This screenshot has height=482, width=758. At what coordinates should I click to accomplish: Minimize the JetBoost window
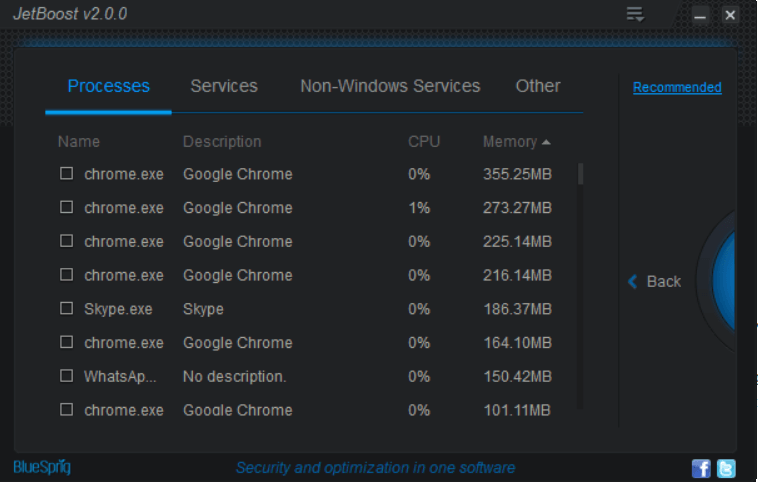tap(700, 15)
